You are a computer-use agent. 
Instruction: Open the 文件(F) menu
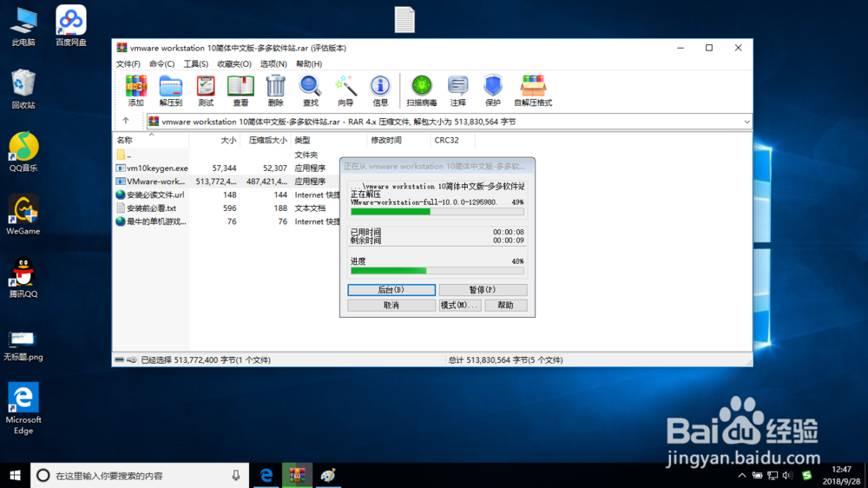128,63
